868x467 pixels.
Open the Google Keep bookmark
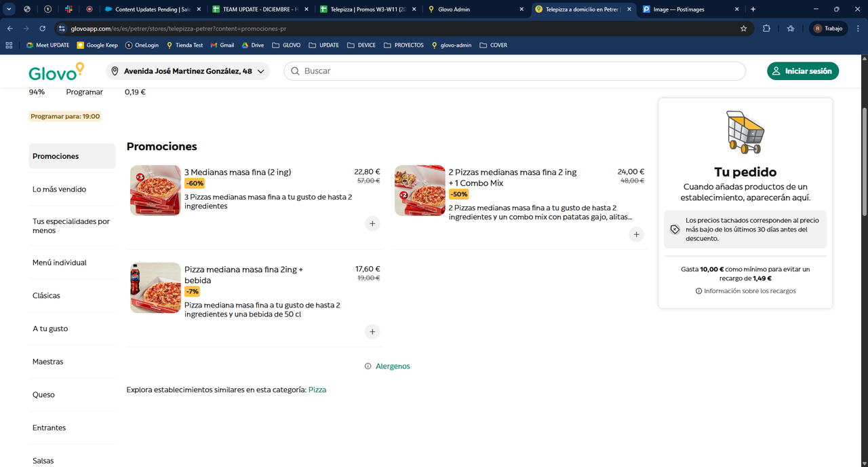tap(97, 45)
